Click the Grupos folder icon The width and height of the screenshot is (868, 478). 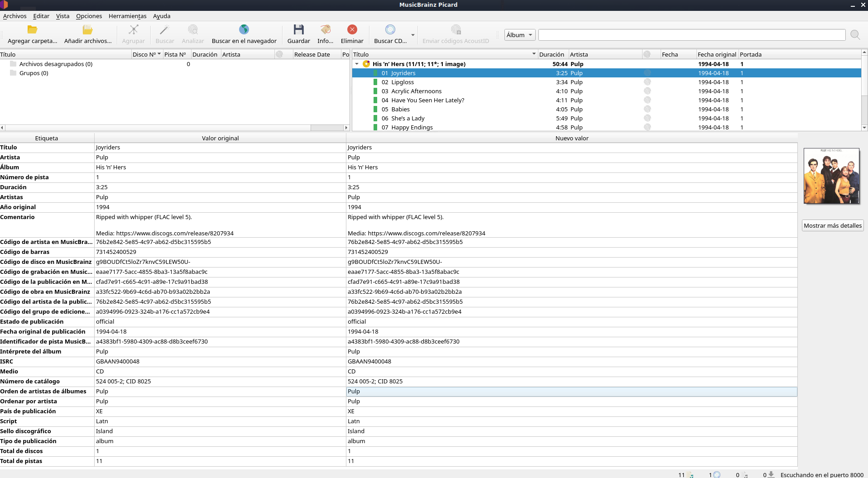[13, 73]
